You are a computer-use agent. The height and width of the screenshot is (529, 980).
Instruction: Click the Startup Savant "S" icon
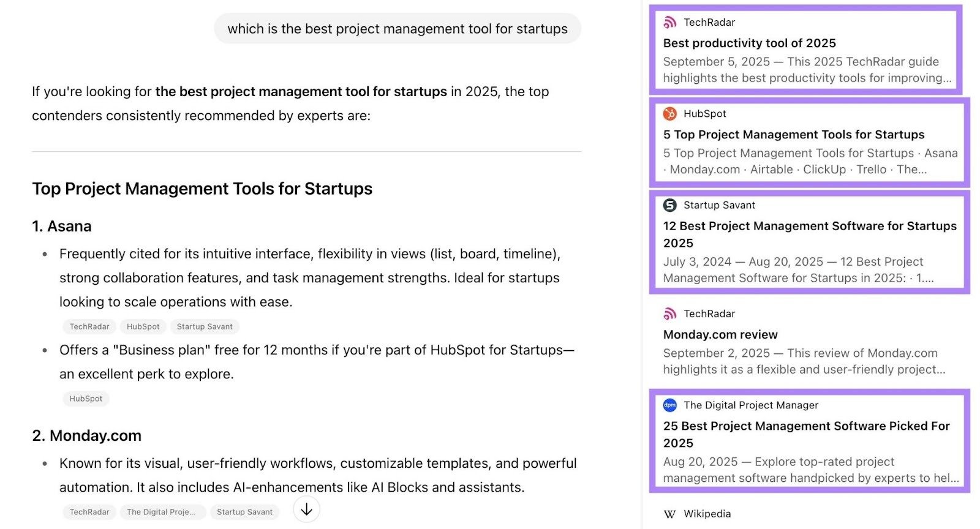click(x=669, y=205)
